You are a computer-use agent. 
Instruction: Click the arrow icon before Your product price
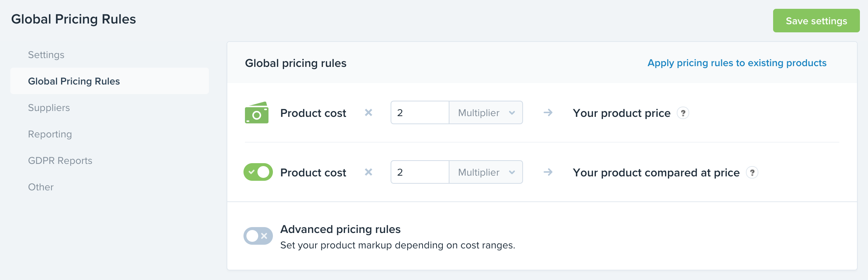pyautogui.click(x=548, y=113)
